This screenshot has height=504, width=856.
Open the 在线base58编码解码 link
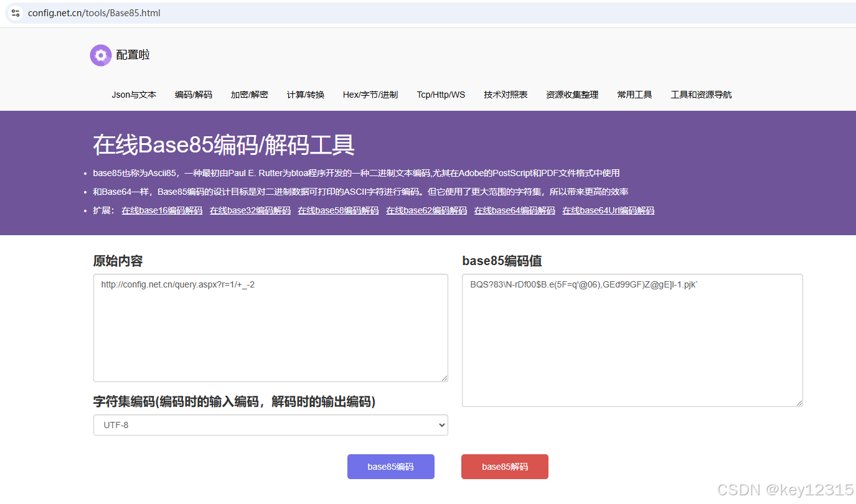click(x=338, y=210)
